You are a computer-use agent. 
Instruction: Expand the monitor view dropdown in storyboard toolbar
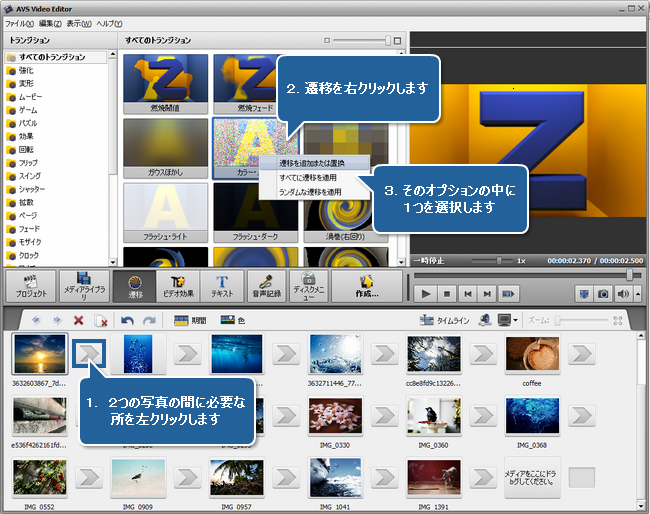coord(516,320)
